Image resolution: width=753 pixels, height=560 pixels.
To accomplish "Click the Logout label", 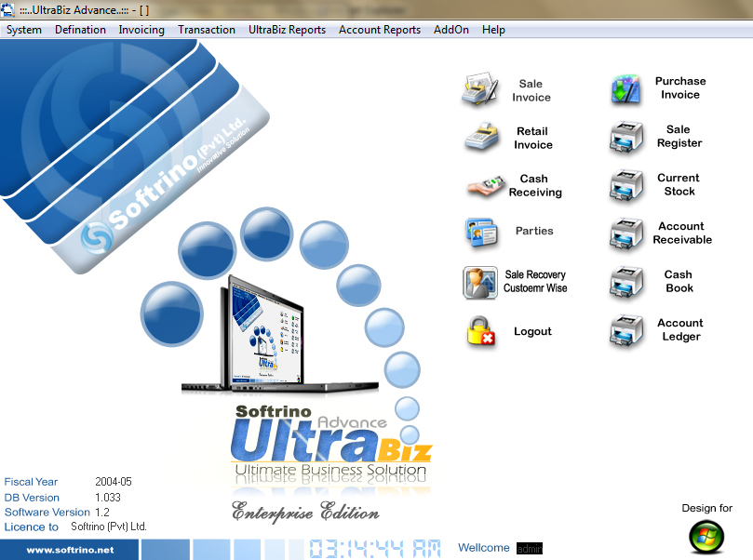I will point(532,331).
